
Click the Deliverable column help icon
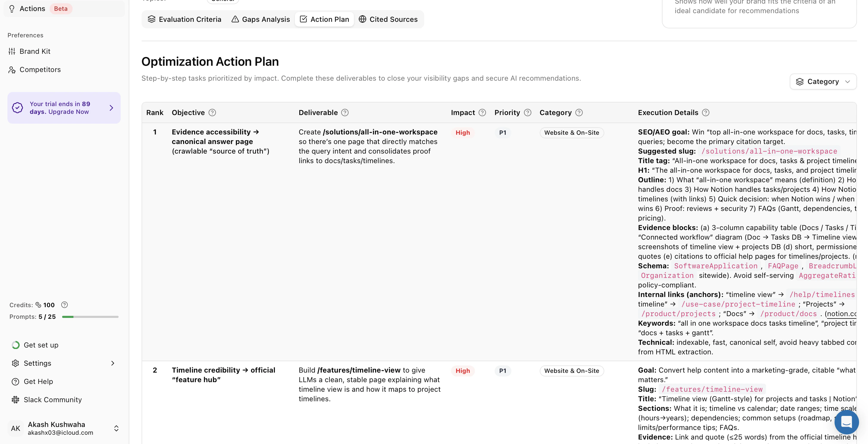coord(345,113)
